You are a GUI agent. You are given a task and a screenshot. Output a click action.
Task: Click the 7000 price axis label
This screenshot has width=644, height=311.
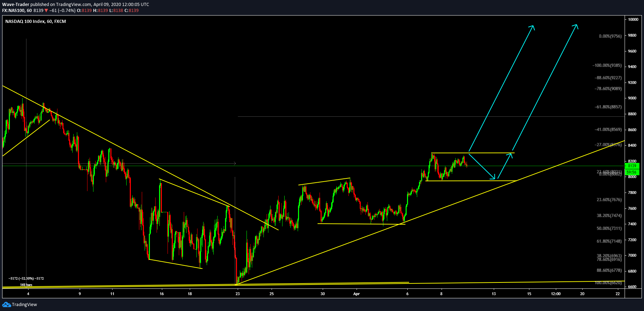[x=632, y=255]
